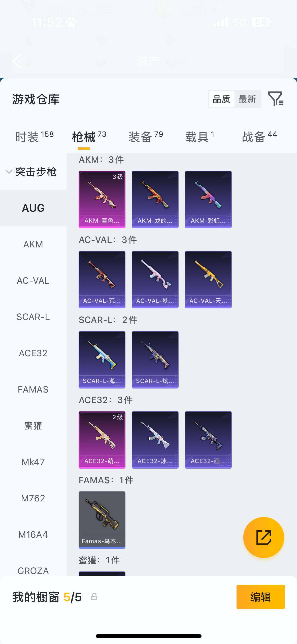
Task: Go back with the left arrow icon
Action: click(17, 61)
